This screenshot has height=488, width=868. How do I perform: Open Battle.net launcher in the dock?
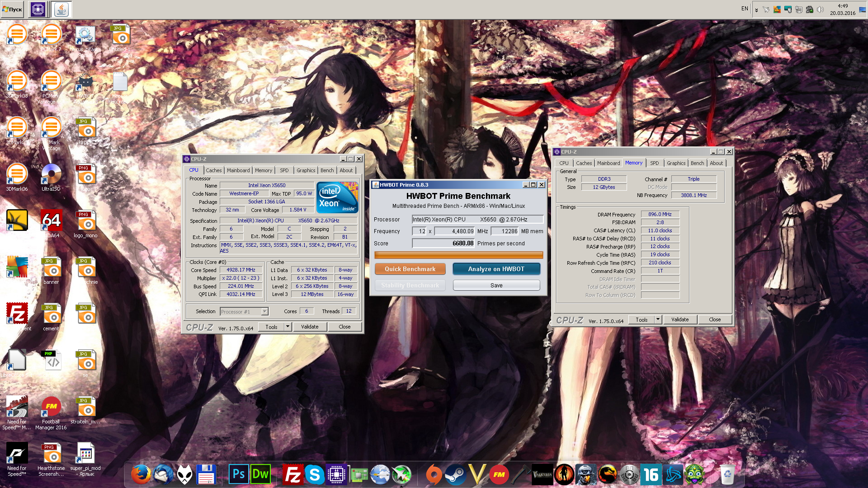pyautogui.click(x=673, y=474)
